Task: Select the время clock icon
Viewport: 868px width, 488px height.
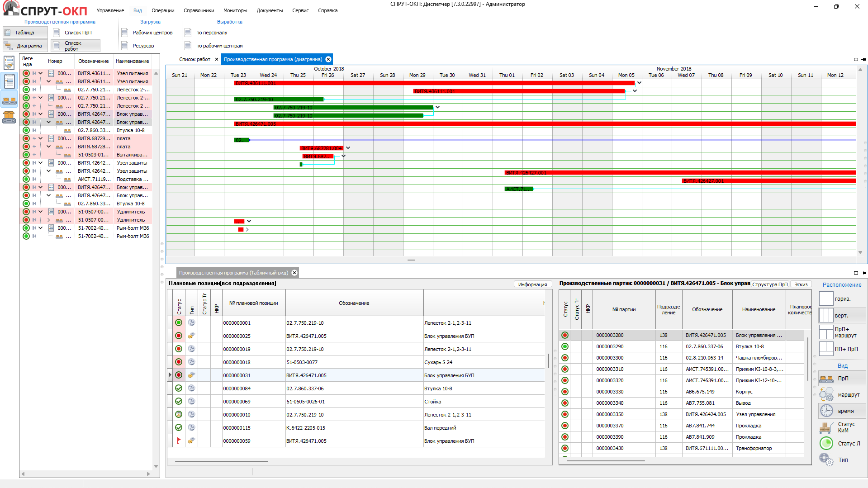Action: pyautogui.click(x=826, y=411)
